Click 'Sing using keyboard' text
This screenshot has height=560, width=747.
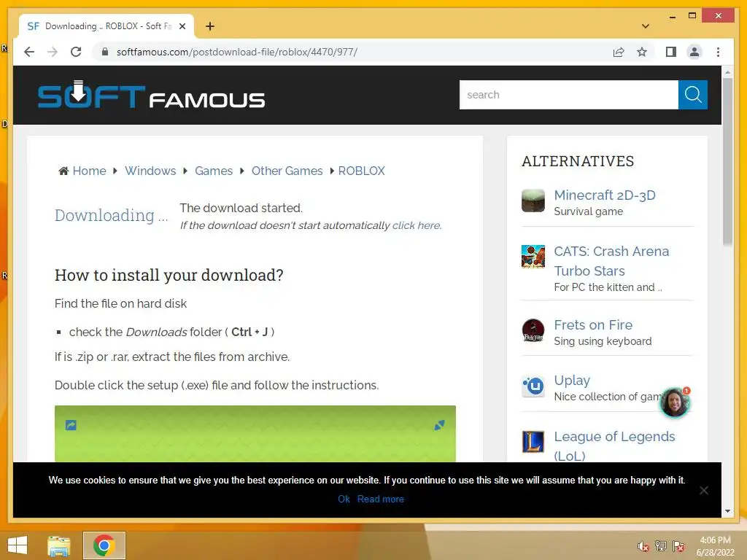[602, 341]
